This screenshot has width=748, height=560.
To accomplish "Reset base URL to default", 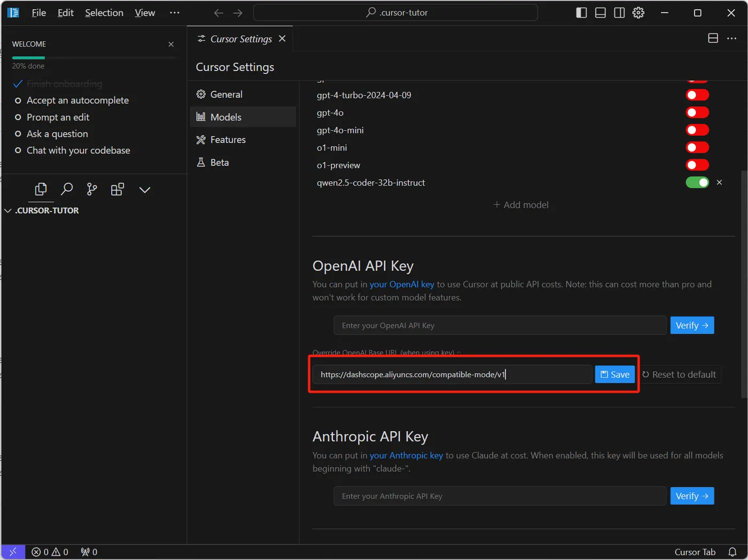I will [679, 375].
